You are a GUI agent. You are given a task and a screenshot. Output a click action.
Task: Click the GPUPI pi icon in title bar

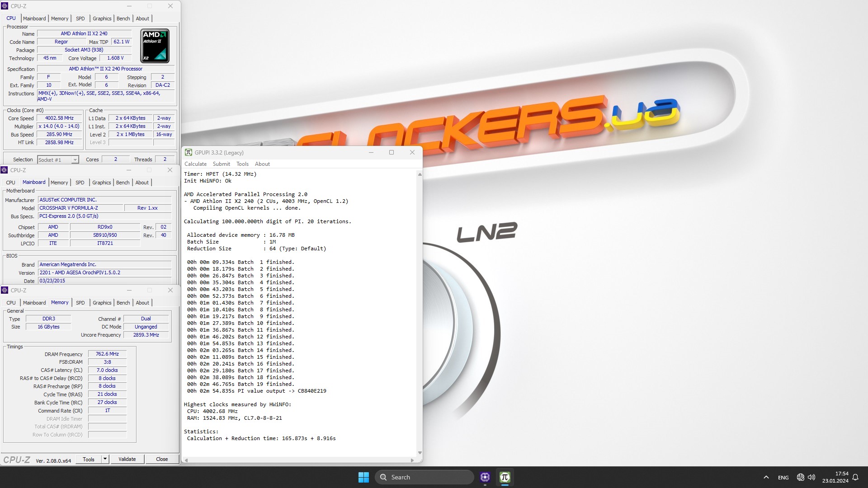pos(189,152)
